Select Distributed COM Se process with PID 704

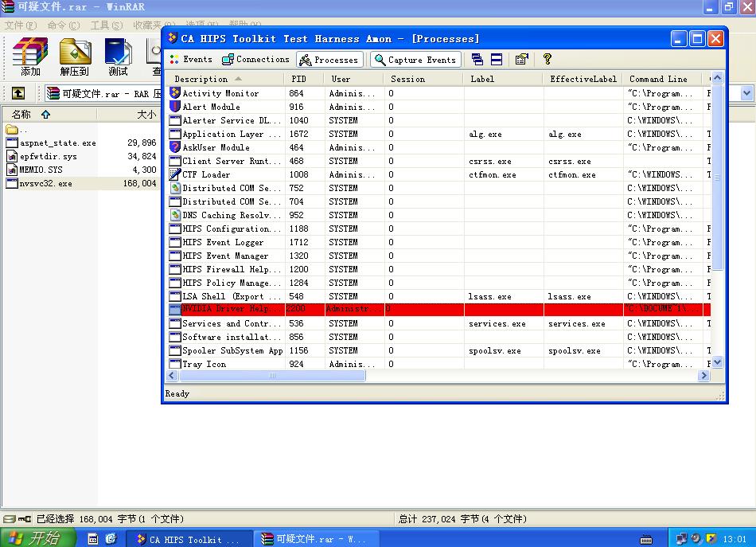439,201
